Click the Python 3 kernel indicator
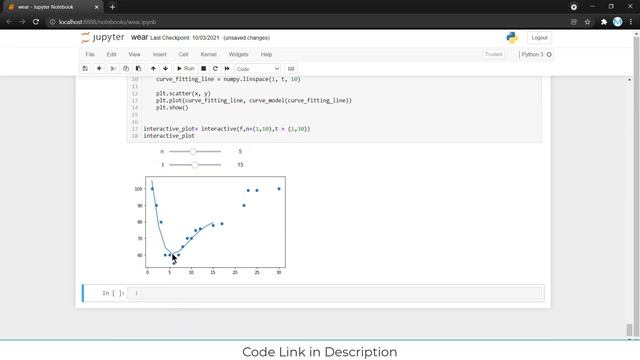 click(x=536, y=54)
